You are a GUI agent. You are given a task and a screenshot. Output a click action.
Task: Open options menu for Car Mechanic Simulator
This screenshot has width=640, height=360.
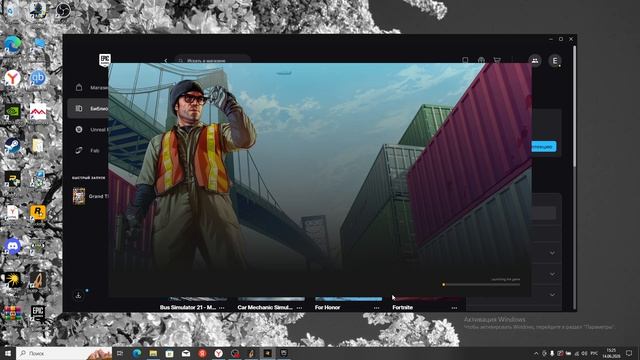pyautogui.click(x=299, y=308)
